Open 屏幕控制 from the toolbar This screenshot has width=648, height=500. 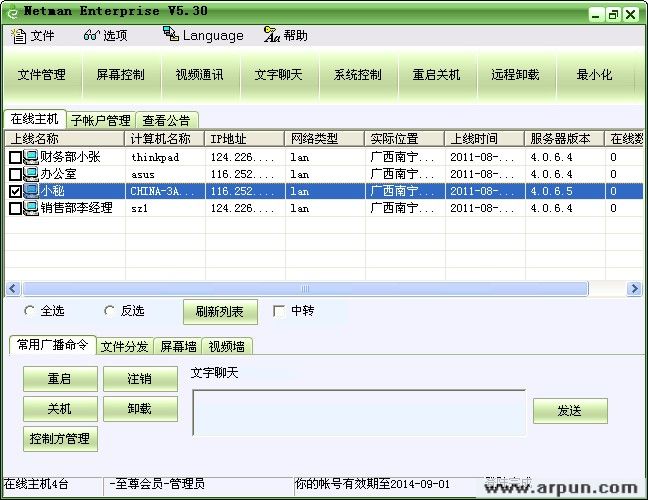pos(120,75)
